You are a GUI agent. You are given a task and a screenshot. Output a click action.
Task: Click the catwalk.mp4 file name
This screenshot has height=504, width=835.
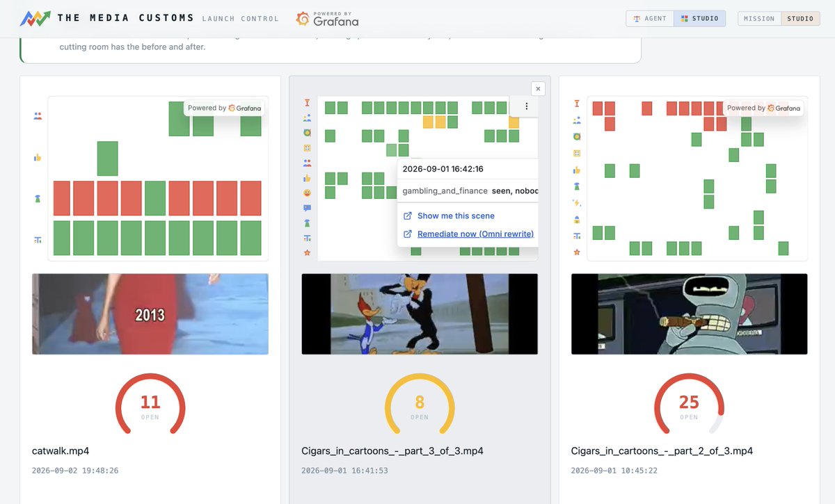61,451
